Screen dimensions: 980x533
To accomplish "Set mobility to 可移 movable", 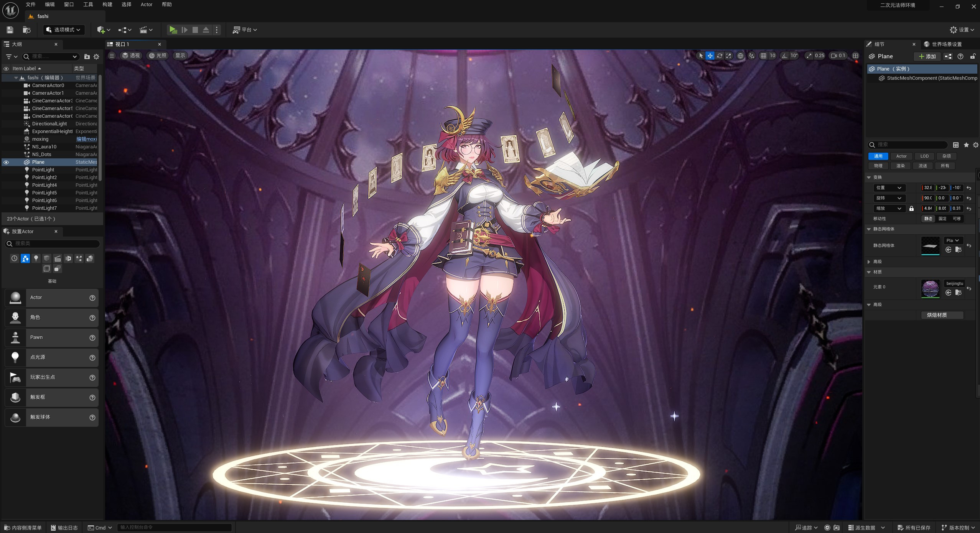I will [x=957, y=219].
